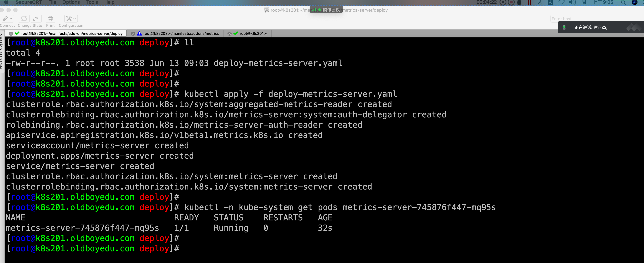The height and width of the screenshot is (263, 644).
Task: Switch to the root@k8s201:~ tab
Action: click(253, 33)
